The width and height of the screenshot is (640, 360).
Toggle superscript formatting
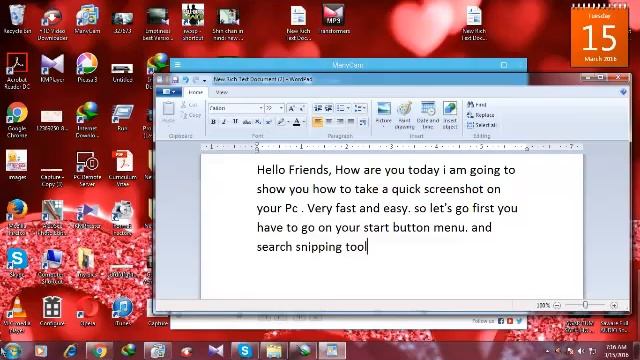coord(269,122)
